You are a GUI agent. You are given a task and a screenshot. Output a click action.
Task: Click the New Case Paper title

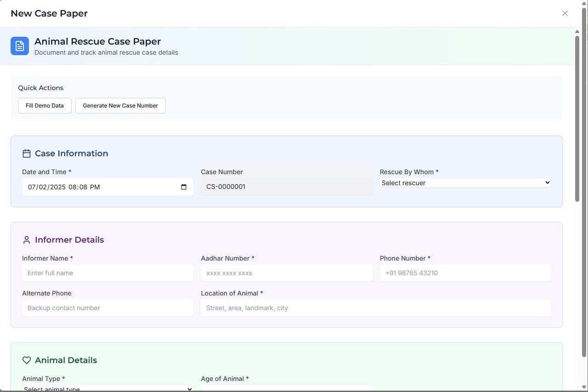pos(49,13)
